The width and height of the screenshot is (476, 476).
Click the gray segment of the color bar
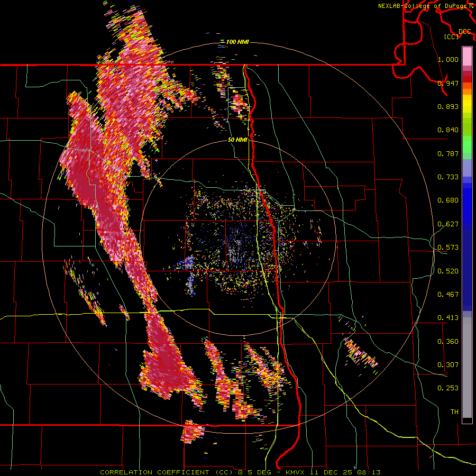pyautogui.click(x=467, y=368)
